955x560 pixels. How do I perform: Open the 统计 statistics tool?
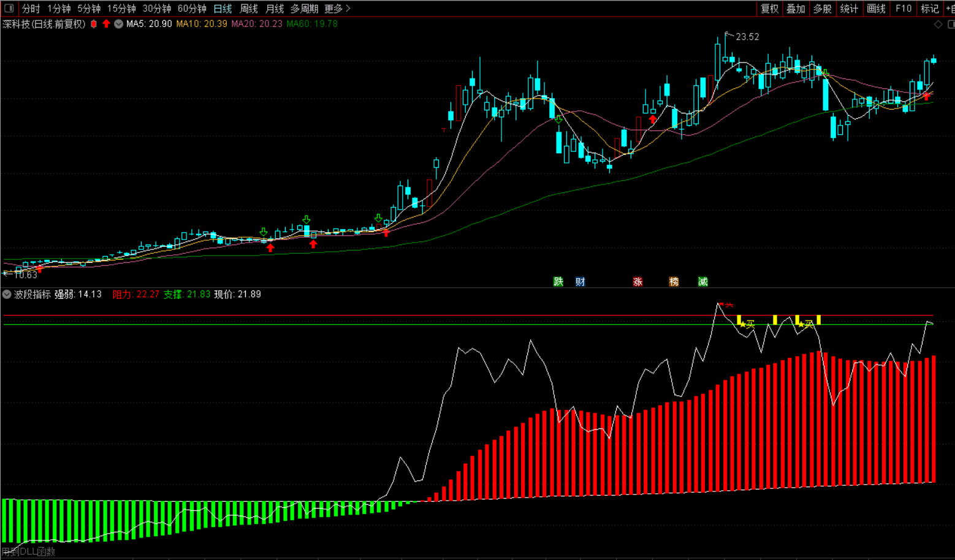point(849,9)
